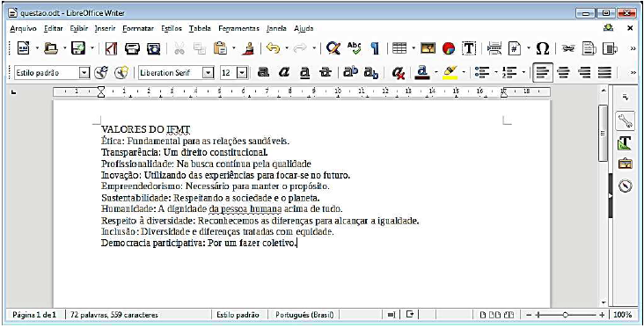Select Align Right paragraph alignment

point(584,73)
